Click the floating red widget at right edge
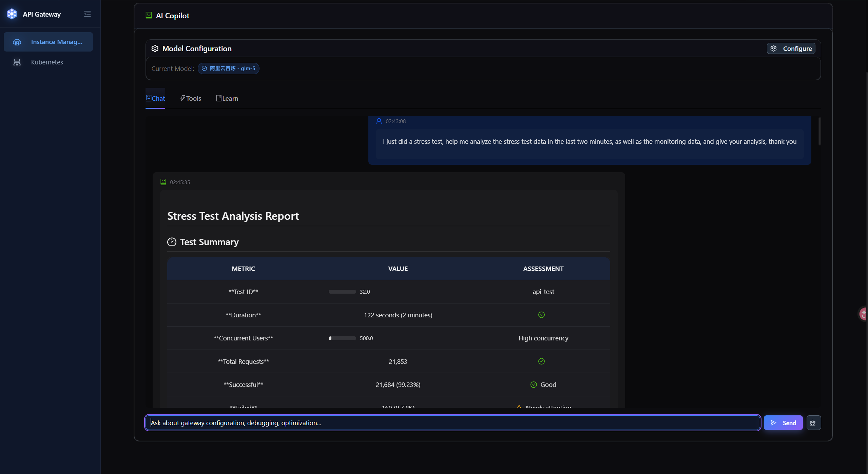Viewport: 868px width, 474px height. tap(863, 314)
